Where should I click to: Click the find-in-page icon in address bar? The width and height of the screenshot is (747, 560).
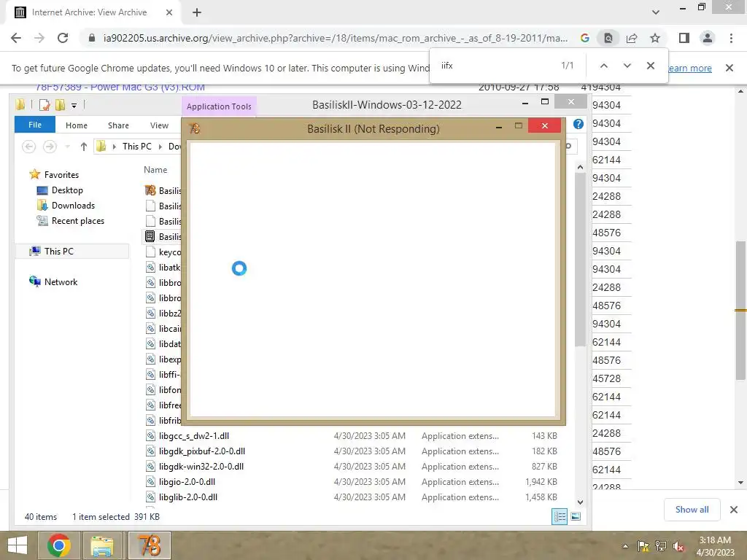608,38
